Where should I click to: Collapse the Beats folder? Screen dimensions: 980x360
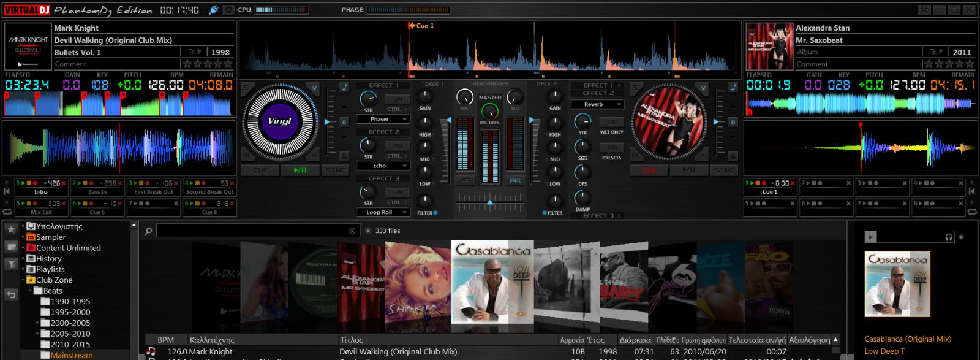coord(30,291)
